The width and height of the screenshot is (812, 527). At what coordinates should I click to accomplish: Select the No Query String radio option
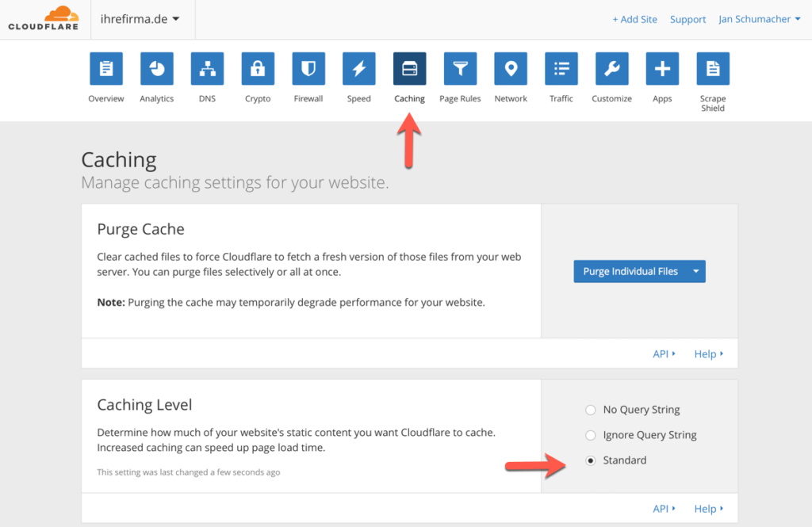tap(590, 410)
